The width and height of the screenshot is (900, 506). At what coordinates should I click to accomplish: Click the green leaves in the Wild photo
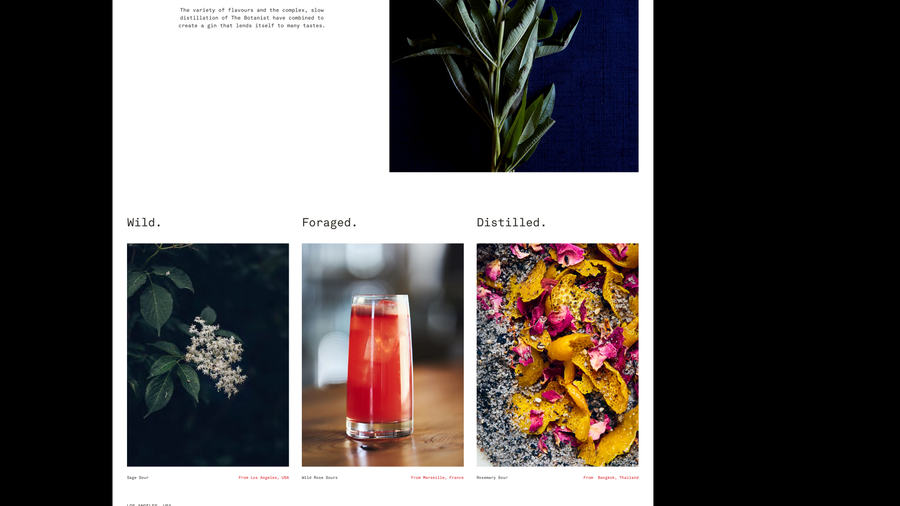pos(158,304)
